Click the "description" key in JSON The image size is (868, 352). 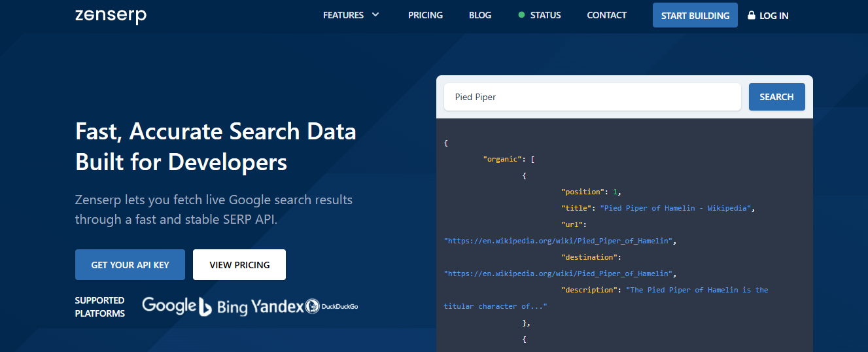[589, 290]
